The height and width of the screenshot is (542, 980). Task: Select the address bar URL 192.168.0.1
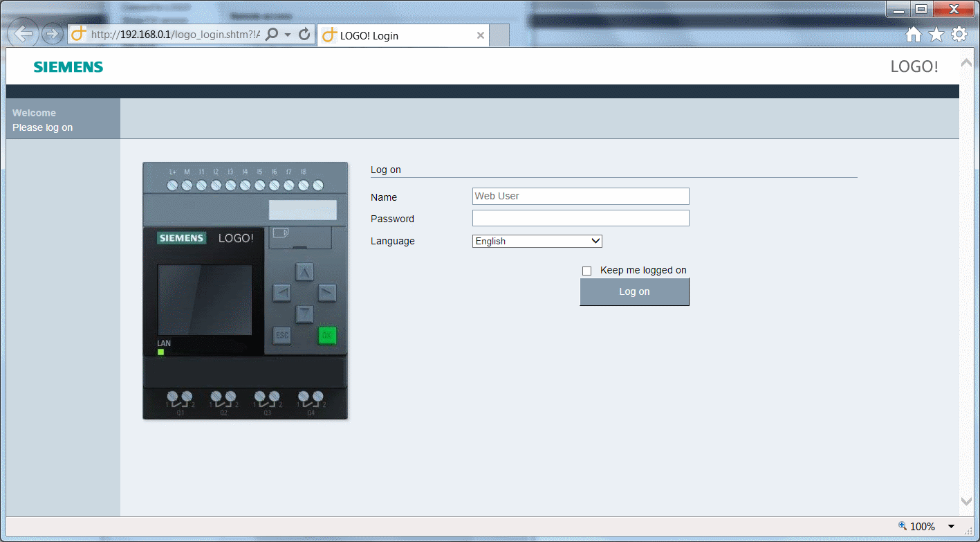(176, 35)
